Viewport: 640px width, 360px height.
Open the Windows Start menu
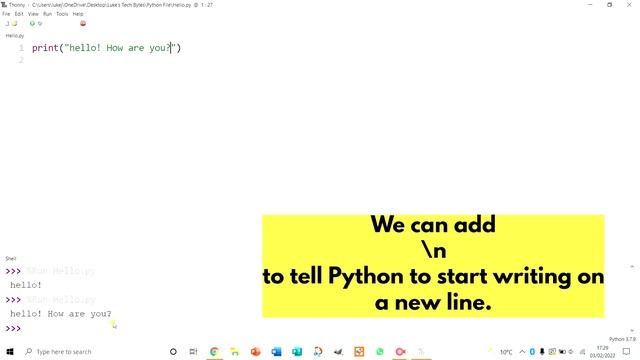[10, 351]
